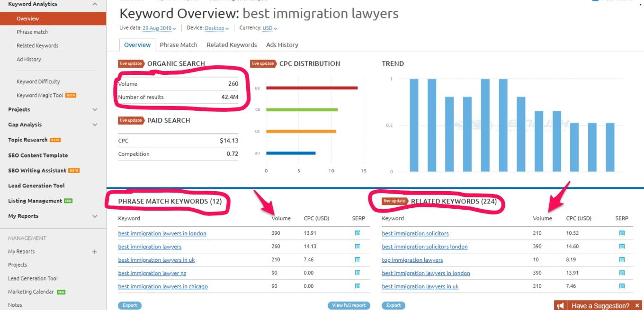Open the Live data date dropdown
This screenshot has width=644, height=310.
159,28
